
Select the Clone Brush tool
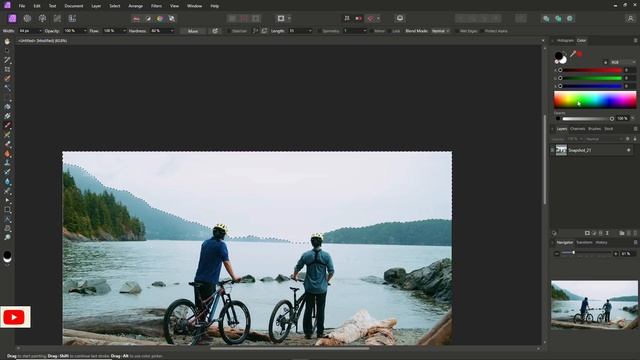pyautogui.click(x=7, y=162)
